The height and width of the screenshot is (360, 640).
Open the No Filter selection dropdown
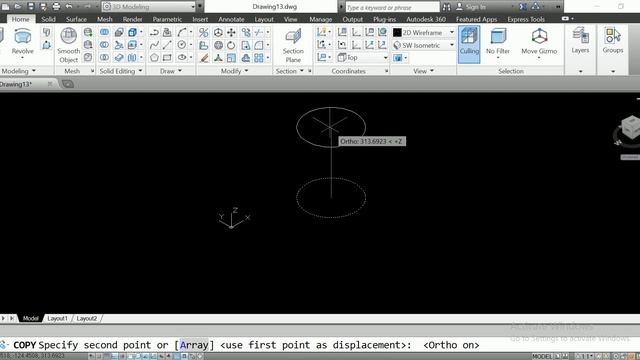click(498, 44)
